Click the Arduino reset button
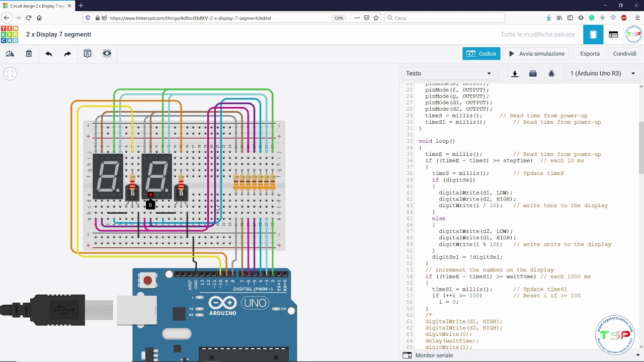 coord(147,281)
